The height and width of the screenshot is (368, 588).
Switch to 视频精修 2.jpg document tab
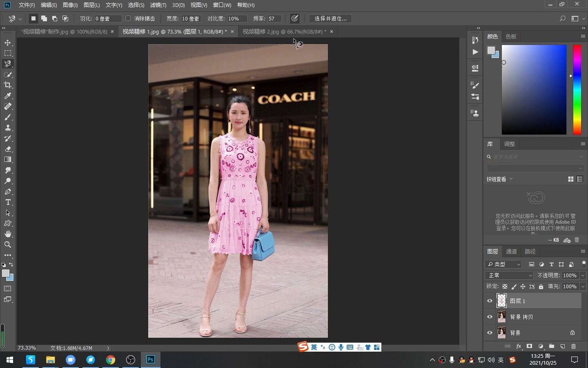click(x=284, y=31)
